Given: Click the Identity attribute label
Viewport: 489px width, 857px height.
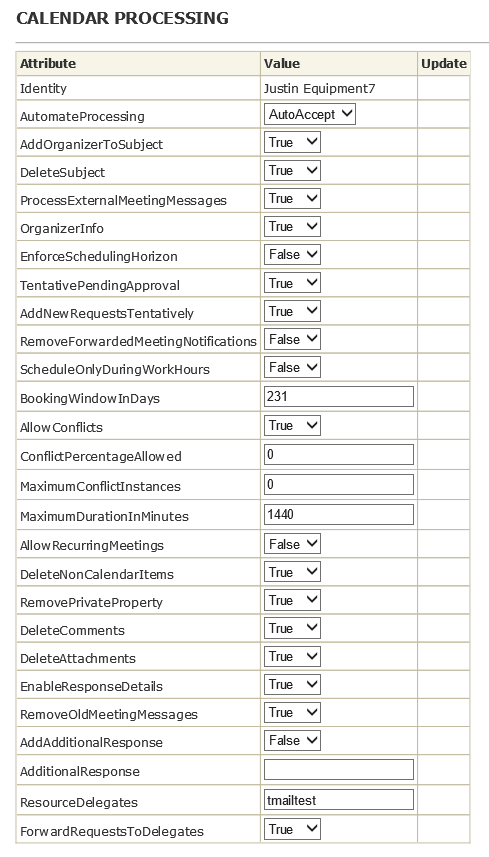Looking at the screenshot, I should pyautogui.click(x=43, y=89).
